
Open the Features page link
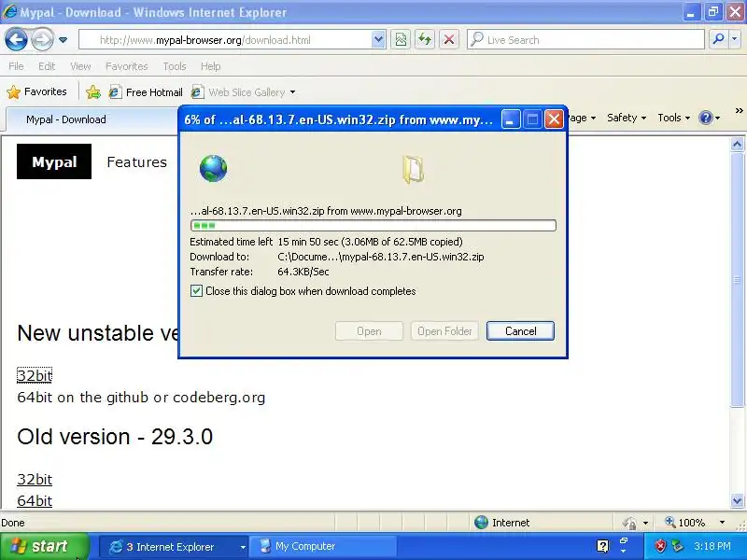pyautogui.click(x=136, y=161)
